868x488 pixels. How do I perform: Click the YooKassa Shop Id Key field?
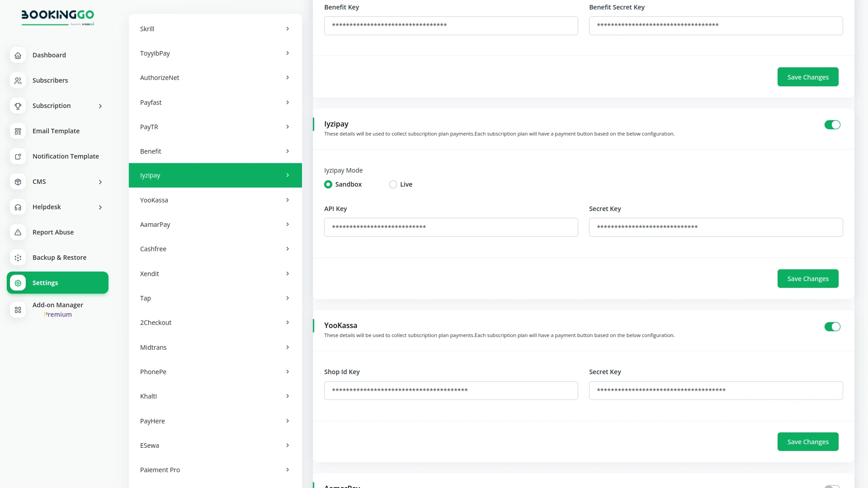point(451,390)
